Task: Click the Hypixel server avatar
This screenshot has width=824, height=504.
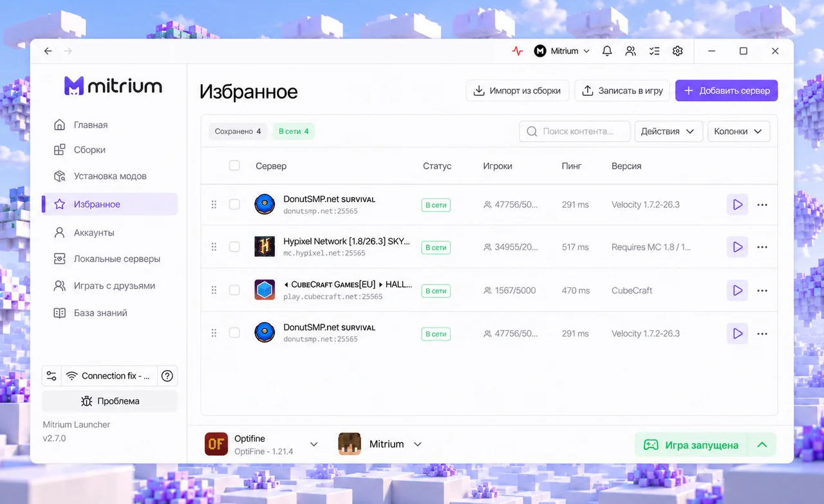Action: coord(265,247)
